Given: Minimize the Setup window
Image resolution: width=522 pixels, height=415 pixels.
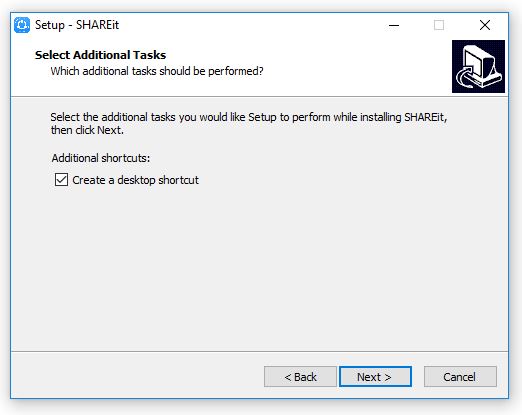Looking at the screenshot, I should 394,25.
